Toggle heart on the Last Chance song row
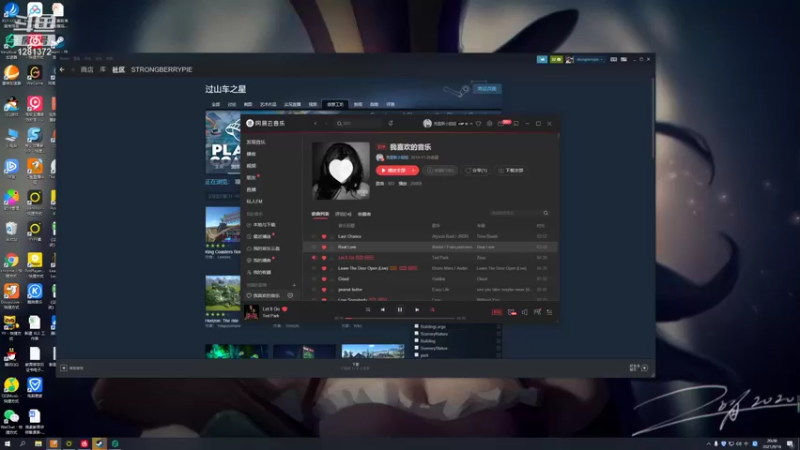Image resolution: width=800 pixels, height=450 pixels. tap(323, 236)
